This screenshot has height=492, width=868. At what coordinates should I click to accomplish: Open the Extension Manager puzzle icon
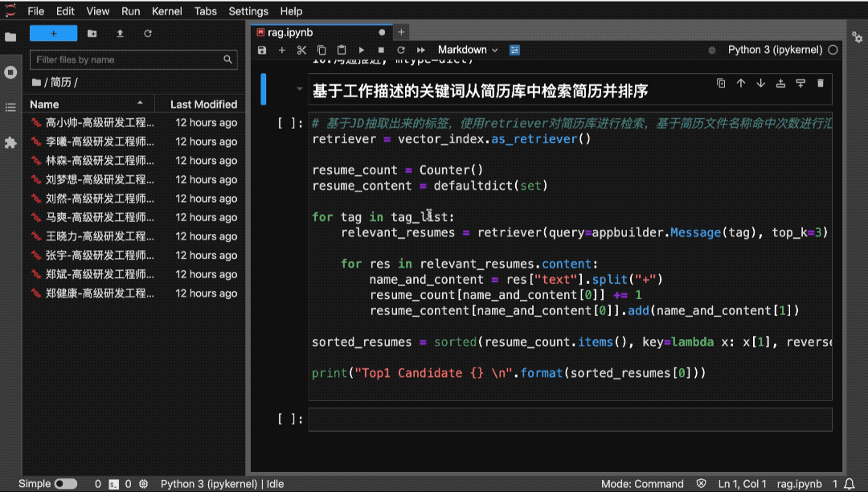tap(10, 143)
